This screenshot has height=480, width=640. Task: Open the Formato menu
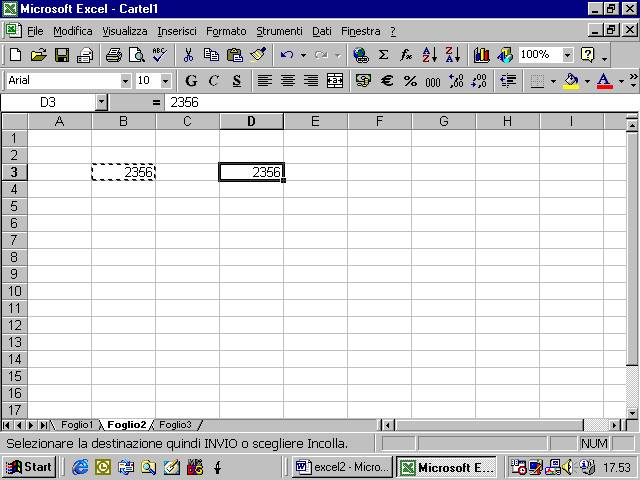point(226,31)
